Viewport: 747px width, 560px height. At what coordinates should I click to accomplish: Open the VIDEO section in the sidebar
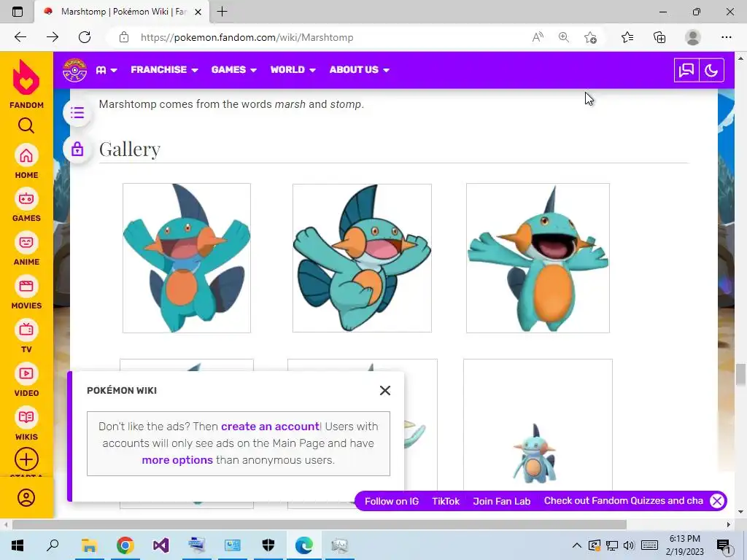26,379
